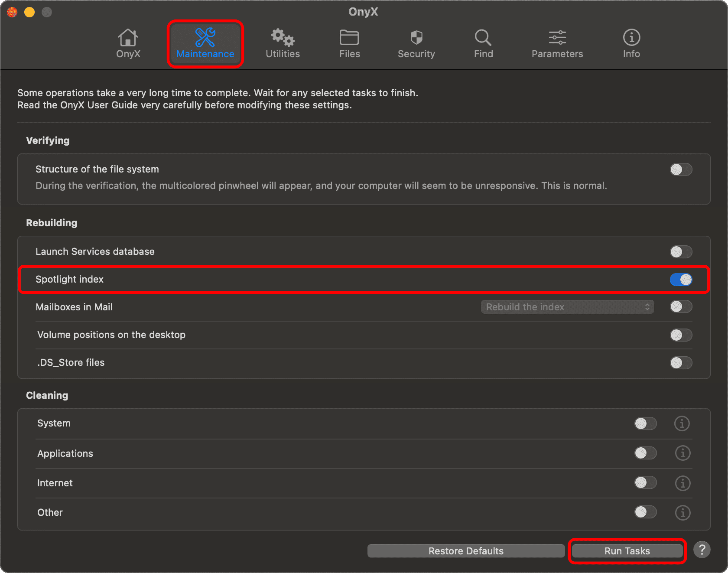
Task: Show info for System cleaning
Action: point(682,423)
